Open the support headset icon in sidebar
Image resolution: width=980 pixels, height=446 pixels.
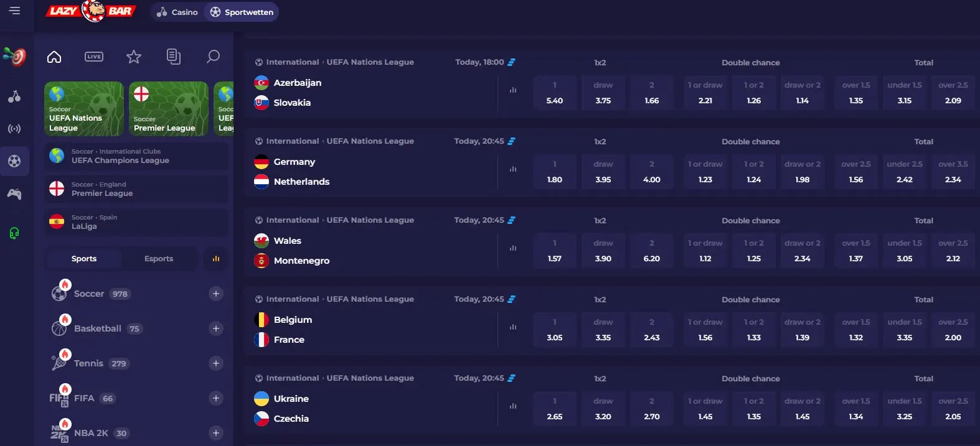point(14,233)
